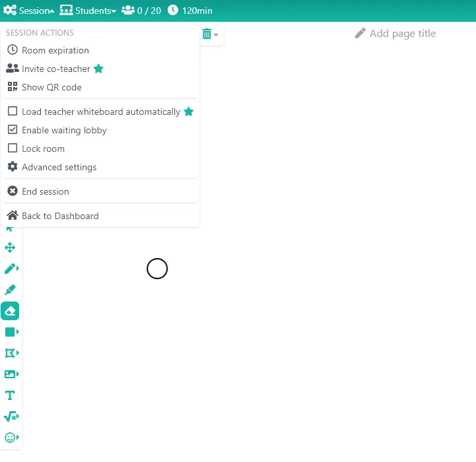
Task: Select the move/pan tool
Action: 10,247
